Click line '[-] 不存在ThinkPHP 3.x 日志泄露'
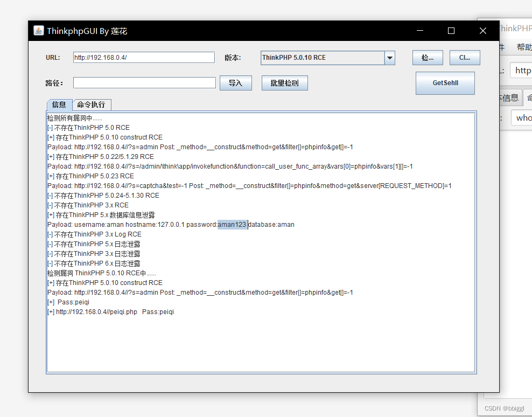 [x=94, y=254]
